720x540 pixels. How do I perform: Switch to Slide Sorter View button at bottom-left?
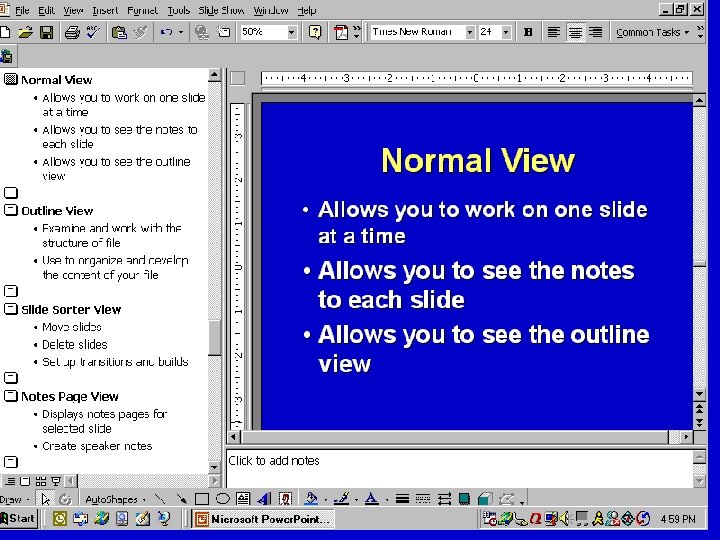click(x=41, y=481)
